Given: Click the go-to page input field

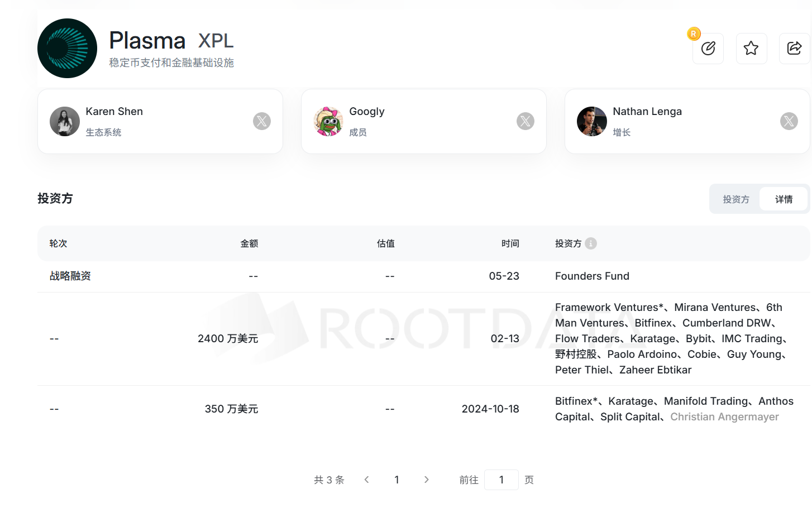Looking at the screenshot, I should [501, 480].
